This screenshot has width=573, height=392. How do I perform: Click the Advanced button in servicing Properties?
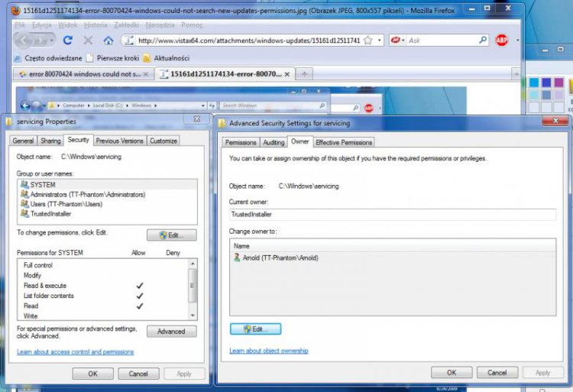click(172, 332)
